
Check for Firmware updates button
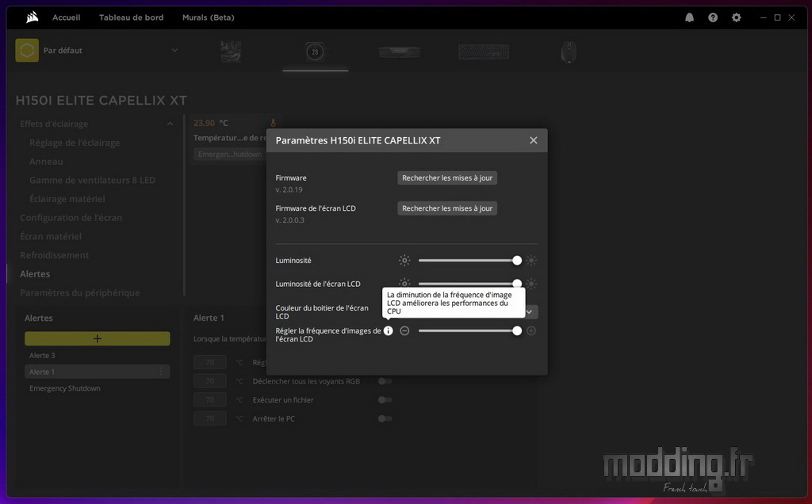tap(447, 178)
